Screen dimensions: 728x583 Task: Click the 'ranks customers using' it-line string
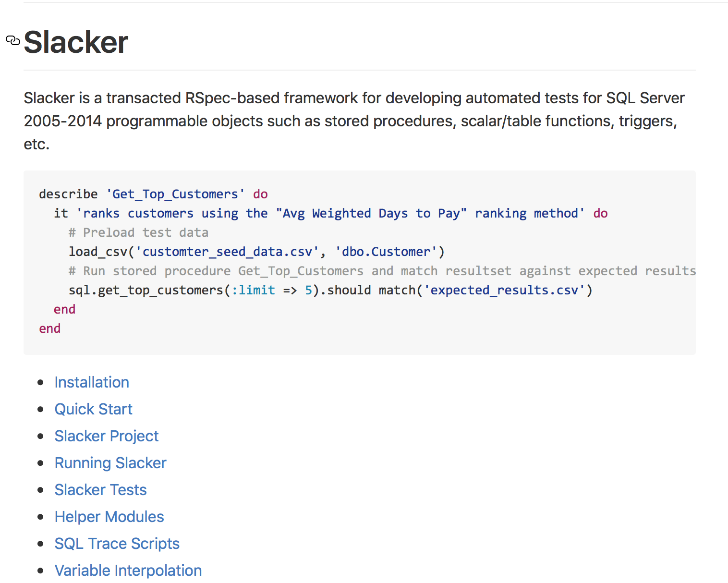tap(330, 213)
